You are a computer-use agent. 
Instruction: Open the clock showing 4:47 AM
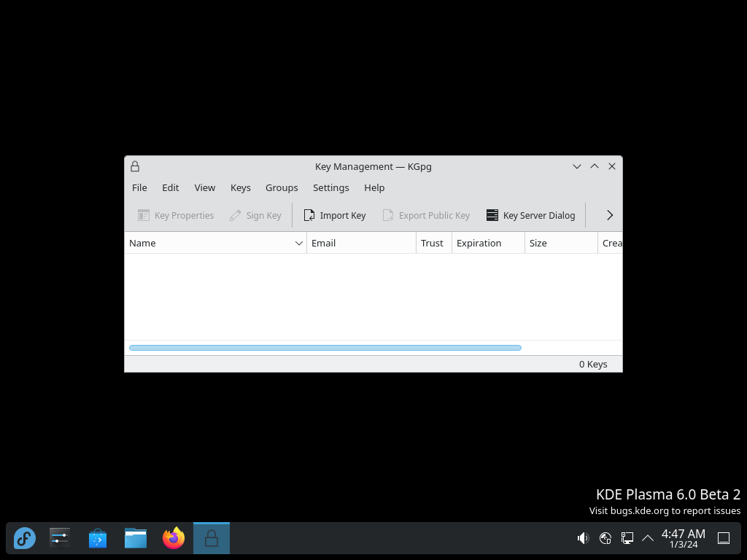click(683, 538)
